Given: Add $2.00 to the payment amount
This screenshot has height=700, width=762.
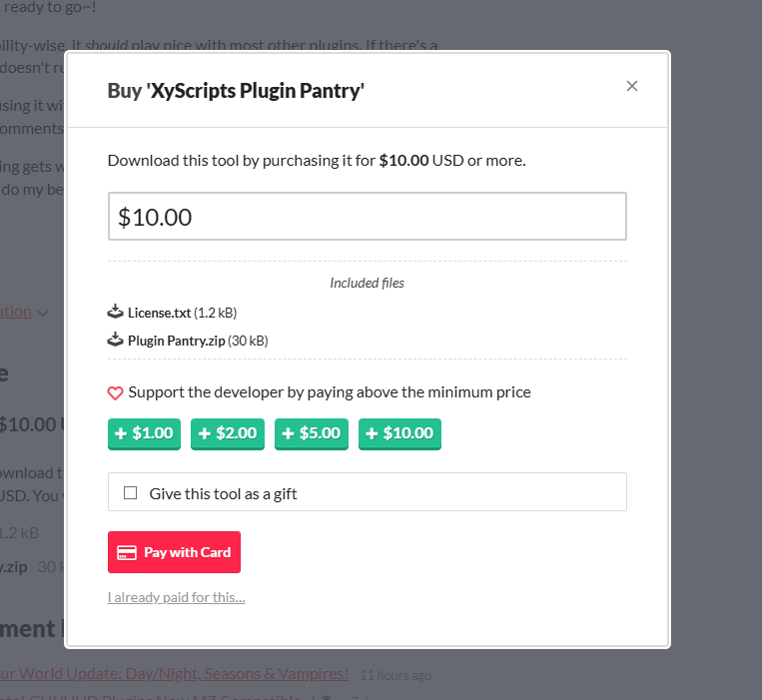Looking at the screenshot, I should pyautogui.click(x=228, y=433).
